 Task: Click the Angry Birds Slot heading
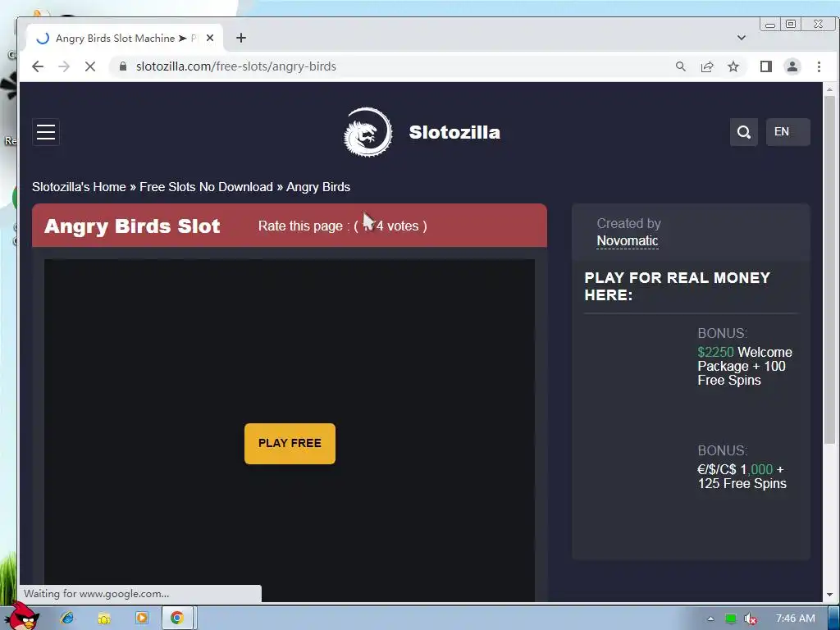pos(132,226)
